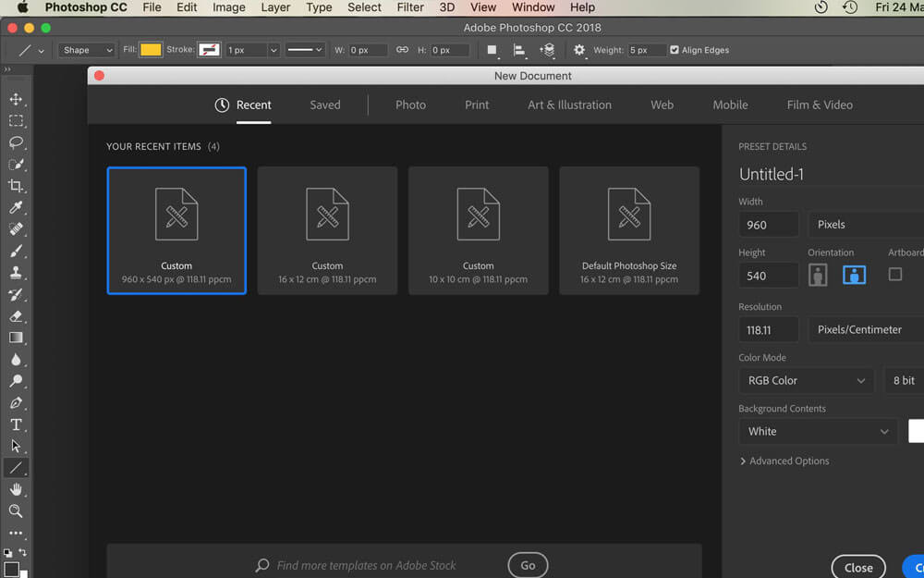
Task: Open the Edit Toolbar ellipsis
Action: 16,534
